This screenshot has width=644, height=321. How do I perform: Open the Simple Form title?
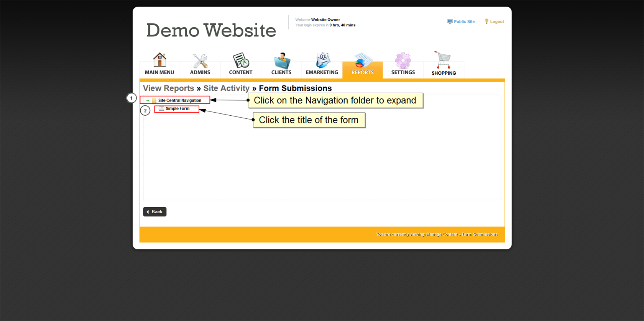[x=177, y=109]
